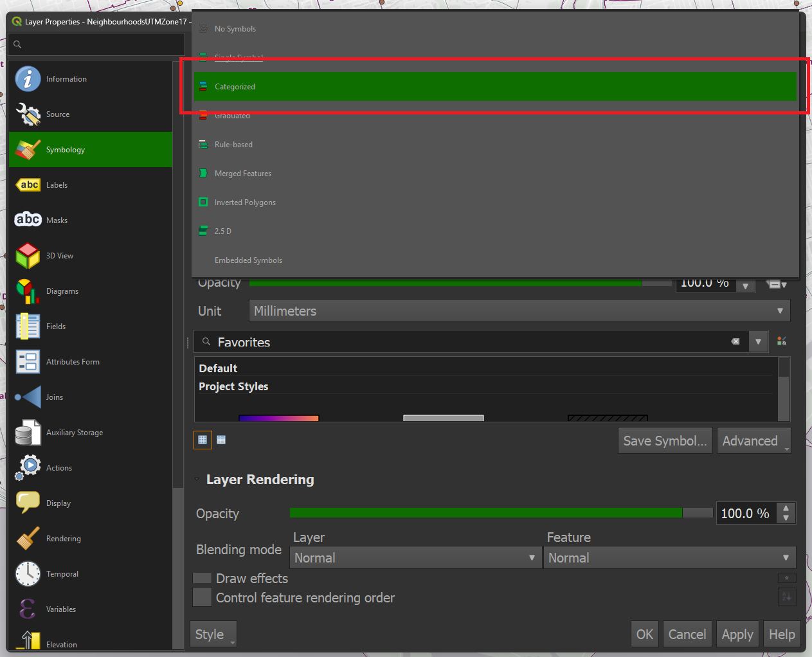The image size is (812, 657).
Task: Cancel the Layer Properties dialog
Action: pyautogui.click(x=687, y=634)
